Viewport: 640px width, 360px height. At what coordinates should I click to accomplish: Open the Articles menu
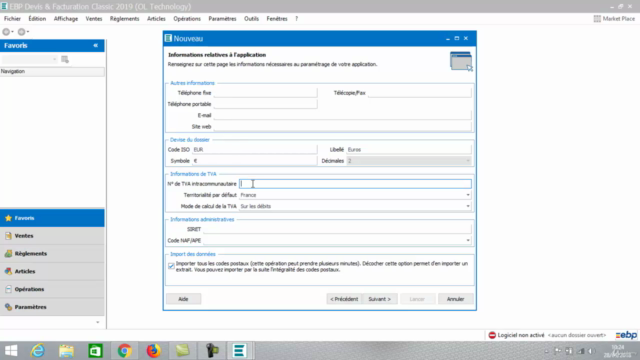[156, 19]
